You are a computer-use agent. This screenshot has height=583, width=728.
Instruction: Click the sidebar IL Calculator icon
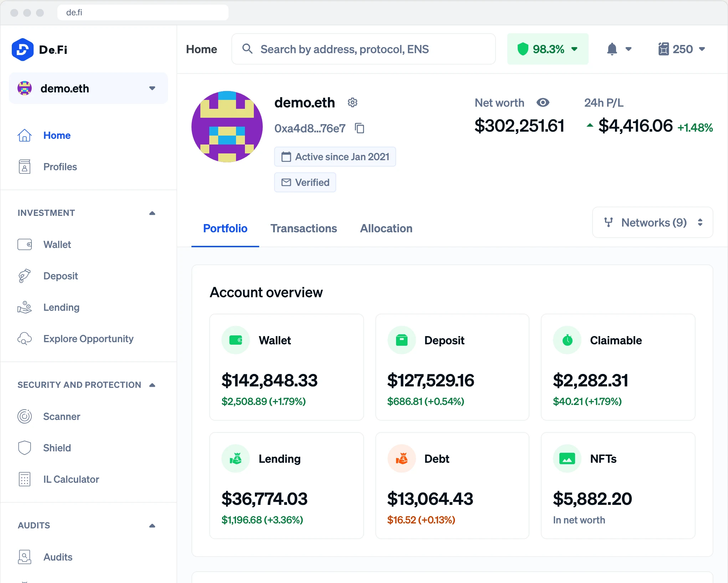pyautogui.click(x=25, y=479)
